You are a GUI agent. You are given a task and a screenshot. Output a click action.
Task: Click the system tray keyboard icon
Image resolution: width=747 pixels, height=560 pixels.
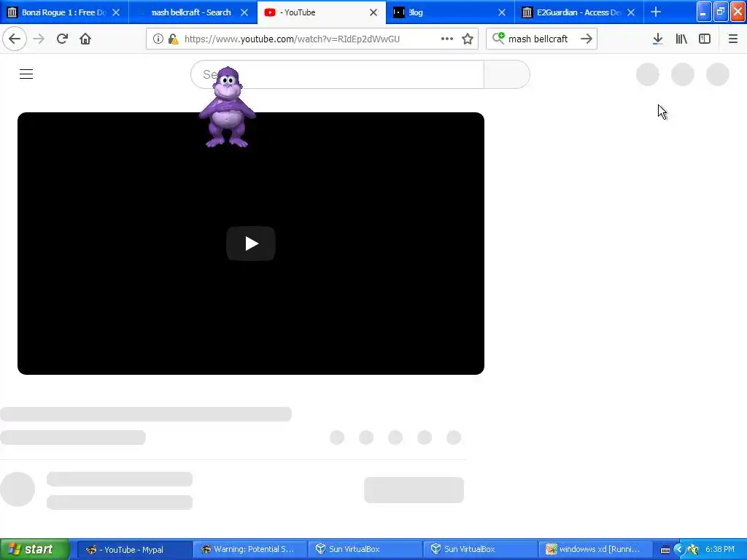[665, 550]
